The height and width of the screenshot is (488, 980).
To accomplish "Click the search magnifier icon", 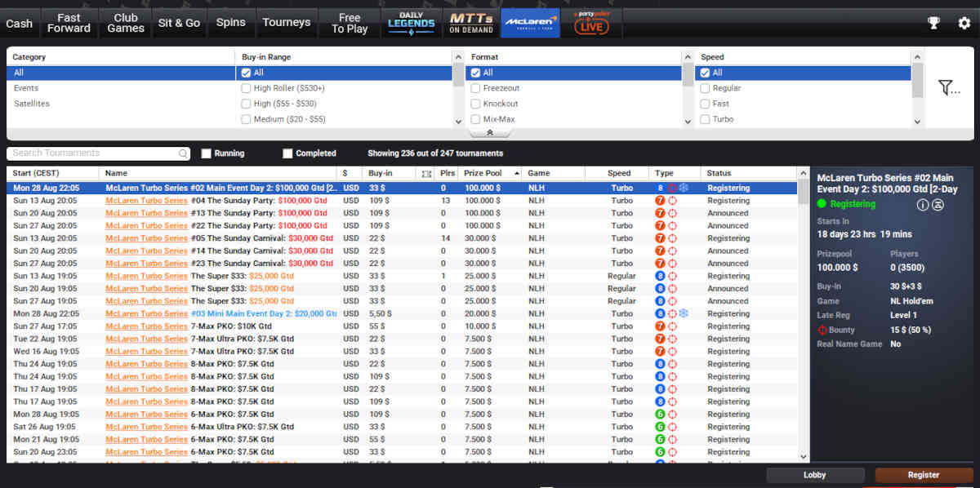I will point(183,153).
